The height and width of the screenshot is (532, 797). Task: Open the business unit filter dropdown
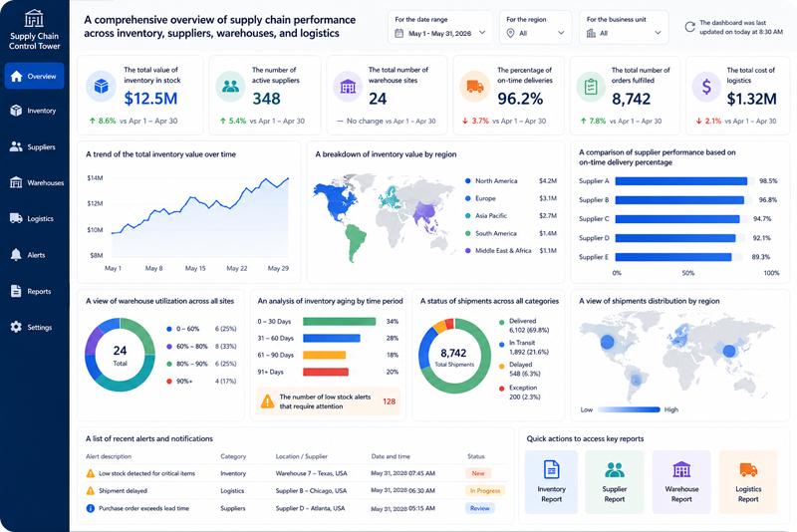click(x=624, y=28)
